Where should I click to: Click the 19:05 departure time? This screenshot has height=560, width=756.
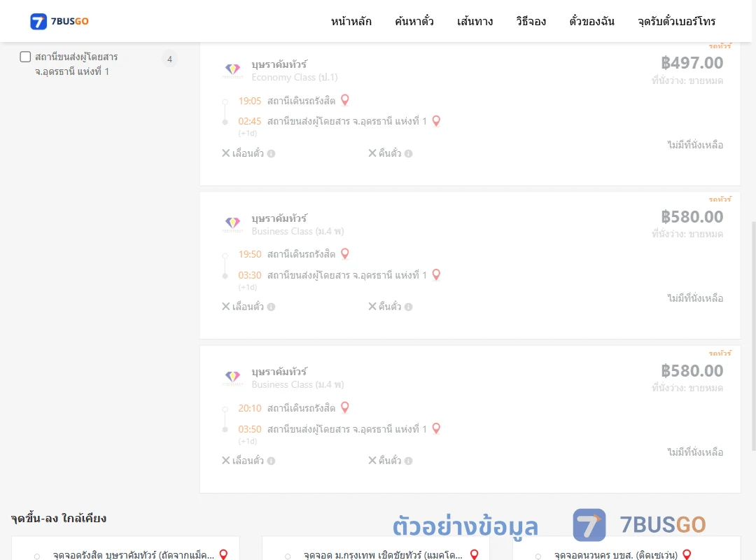[250, 101]
